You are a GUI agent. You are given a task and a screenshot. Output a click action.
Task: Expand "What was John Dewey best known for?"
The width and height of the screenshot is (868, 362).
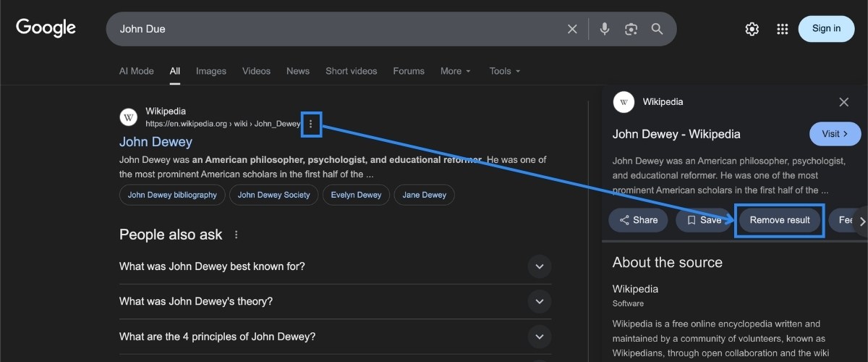tap(335, 266)
